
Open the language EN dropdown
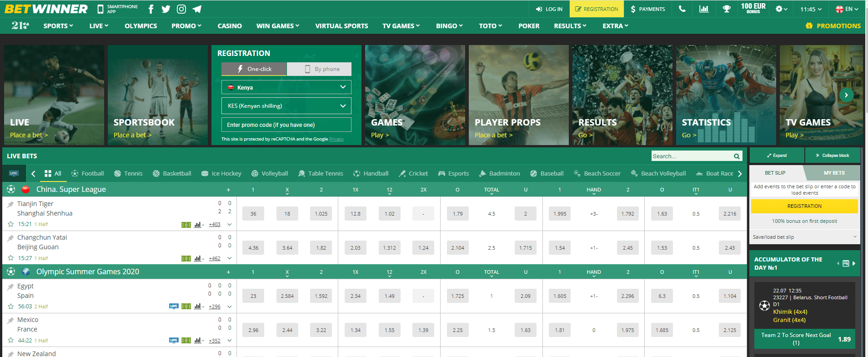[847, 9]
